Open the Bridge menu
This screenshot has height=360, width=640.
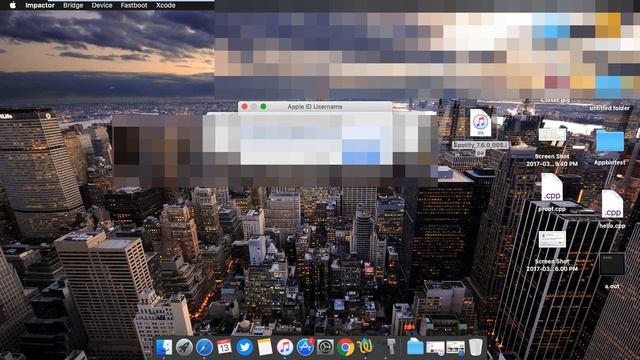point(73,5)
